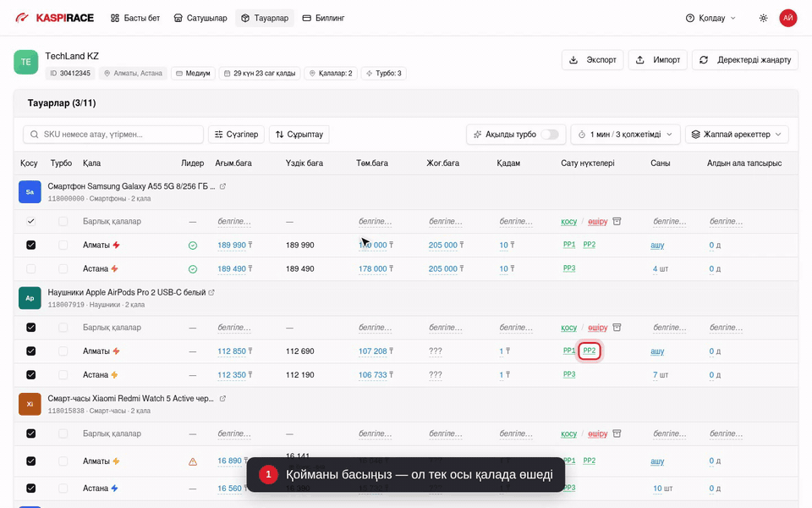Click the SKU search input field
812x508 pixels.
[x=112, y=135]
